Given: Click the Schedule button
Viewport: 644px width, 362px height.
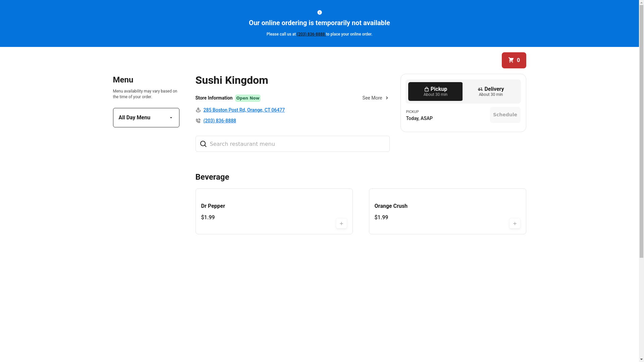Looking at the screenshot, I should (505, 115).
